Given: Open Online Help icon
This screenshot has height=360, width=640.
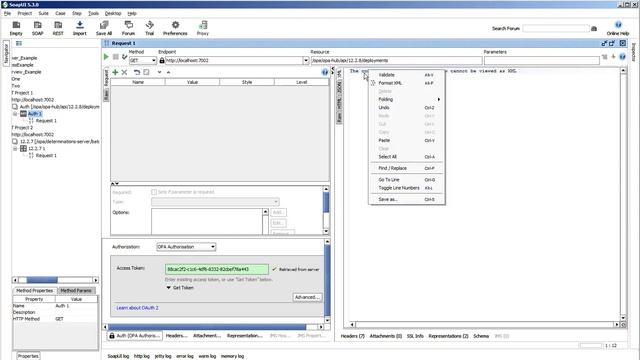Looking at the screenshot, I should (x=618, y=28).
